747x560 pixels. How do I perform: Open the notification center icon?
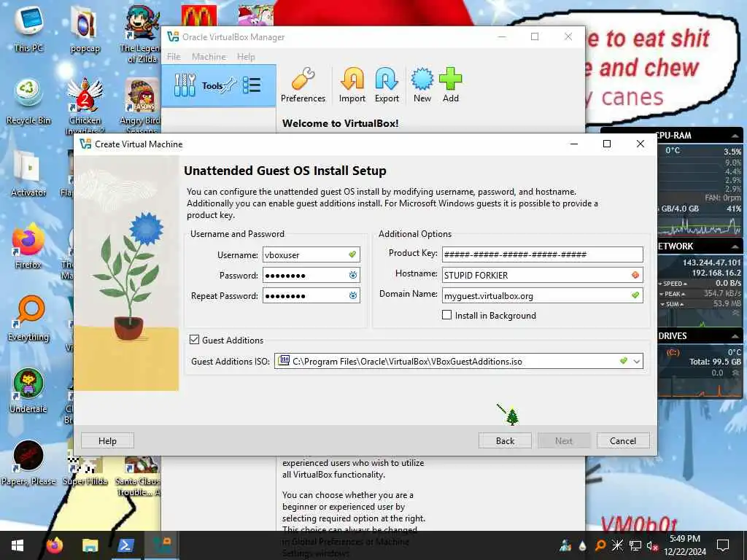coord(723,545)
